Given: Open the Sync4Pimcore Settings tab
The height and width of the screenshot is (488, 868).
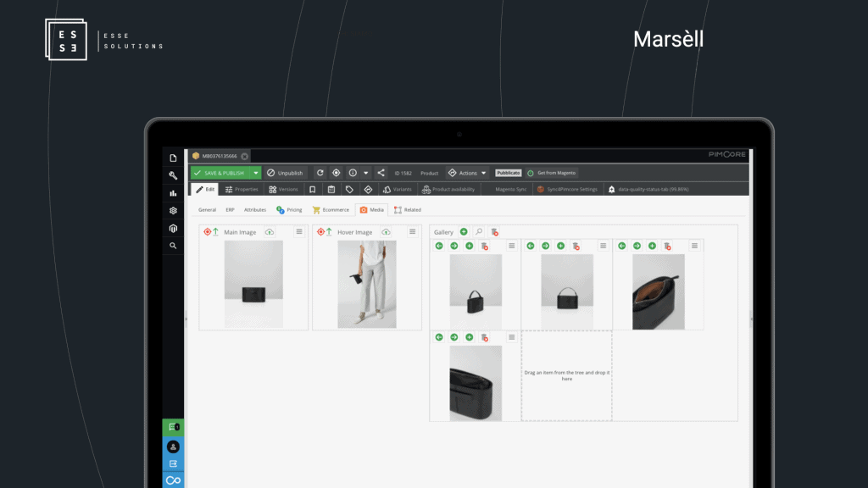Looking at the screenshot, I should (x=568, y=189).
